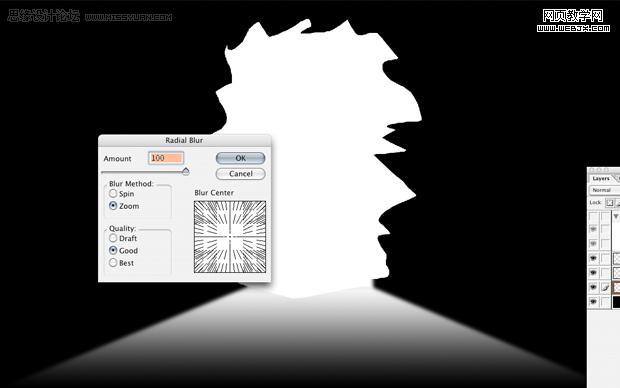Screen dimensions: 620x388
Task: Click the empty visibility box of the top layer group
Action: [593, 216]
